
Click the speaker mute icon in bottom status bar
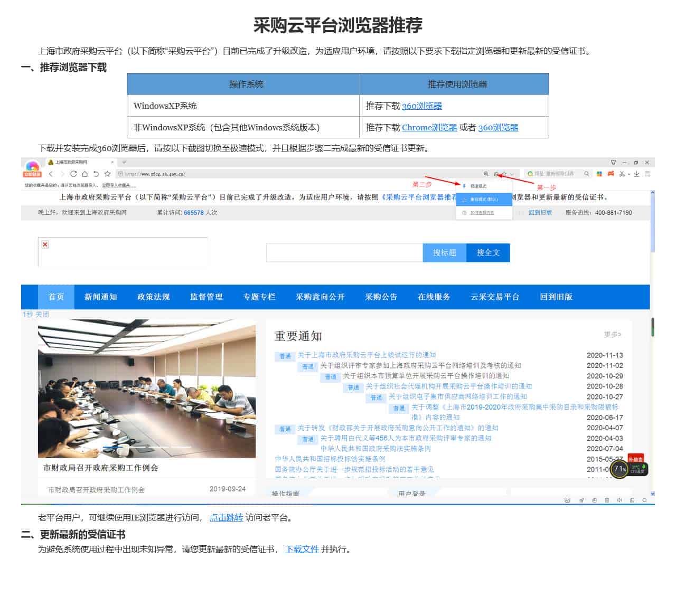[619, 500]
